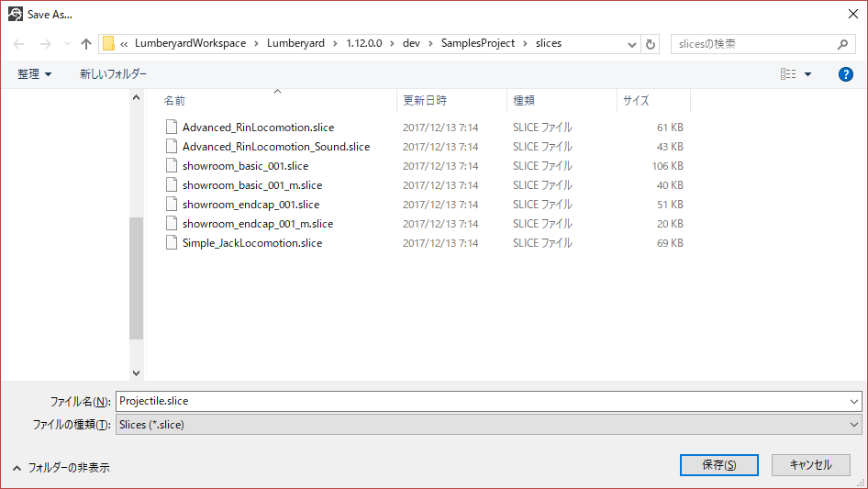
Task: Refresh the slices folder view
Action: pos(651,44)
